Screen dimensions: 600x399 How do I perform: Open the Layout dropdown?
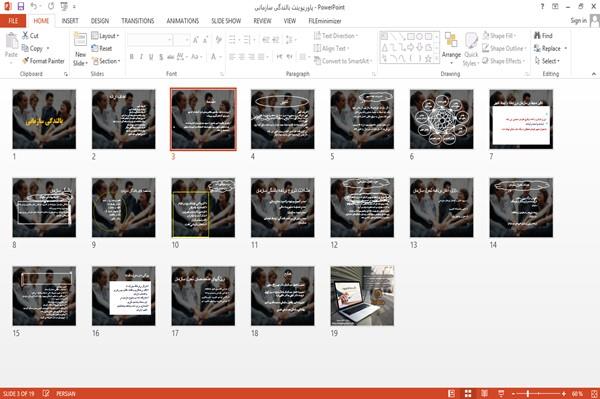tap(105, 36)
